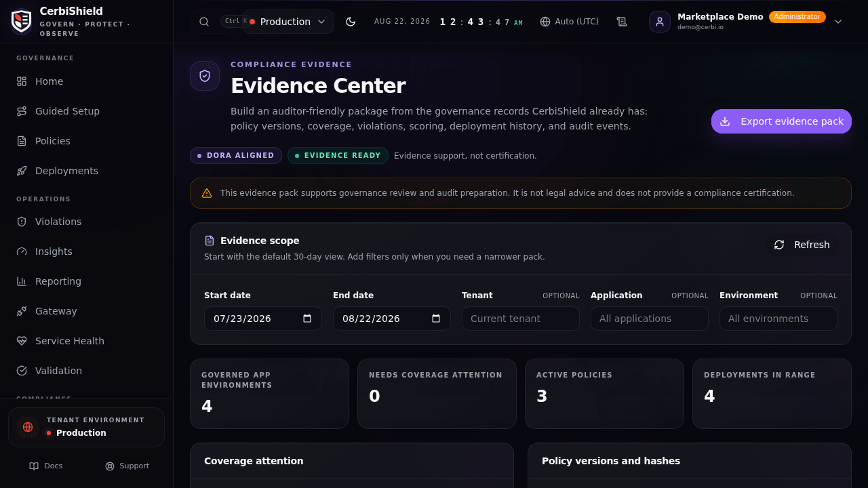
Task: Click the Auto (UTC) timezone label
Action: (577, 22)
